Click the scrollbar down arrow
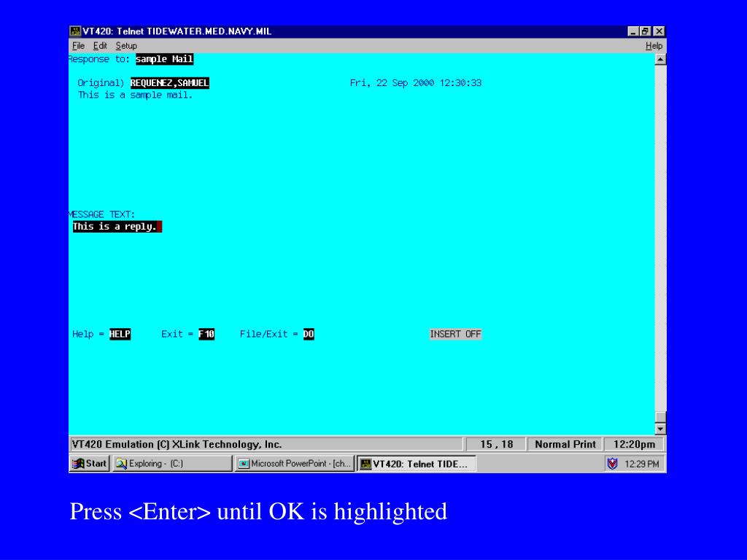Image resolution: width=747 pixels, height=560 pixels. click(660, 429)
